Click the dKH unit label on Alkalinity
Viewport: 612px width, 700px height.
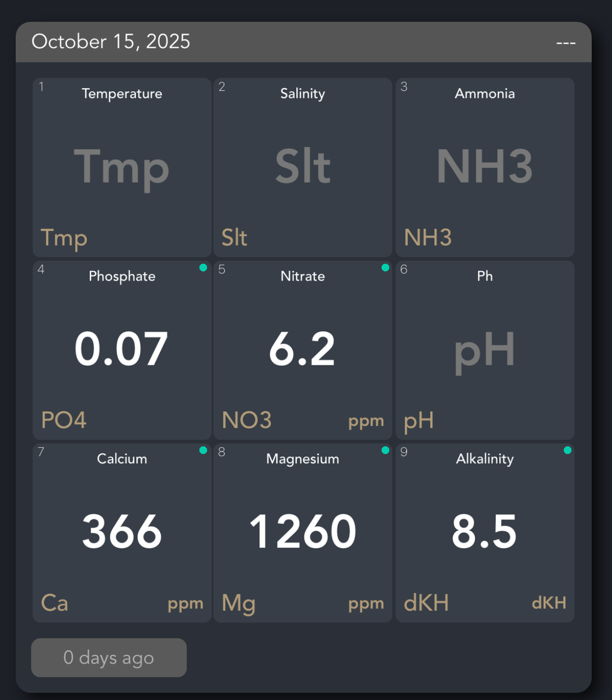[x=548, y=603]
